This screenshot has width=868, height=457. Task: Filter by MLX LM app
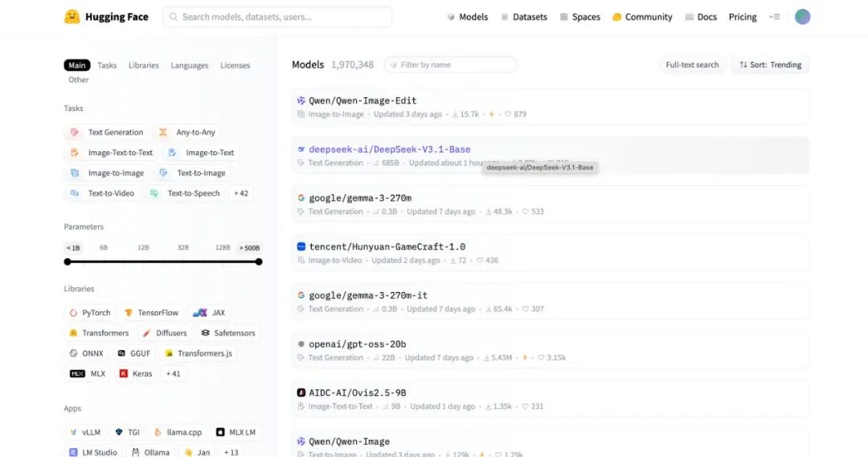[x=235, y=433]
